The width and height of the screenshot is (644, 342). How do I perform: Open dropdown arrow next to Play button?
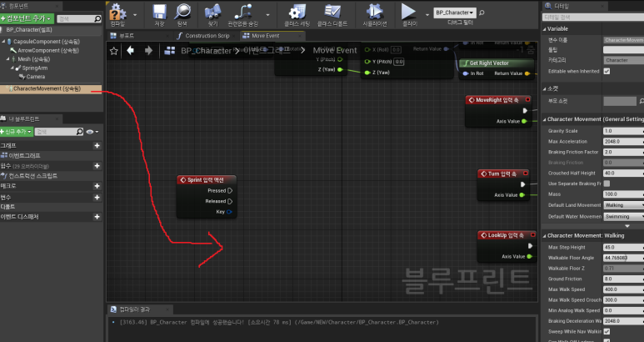tap(427, 15)
